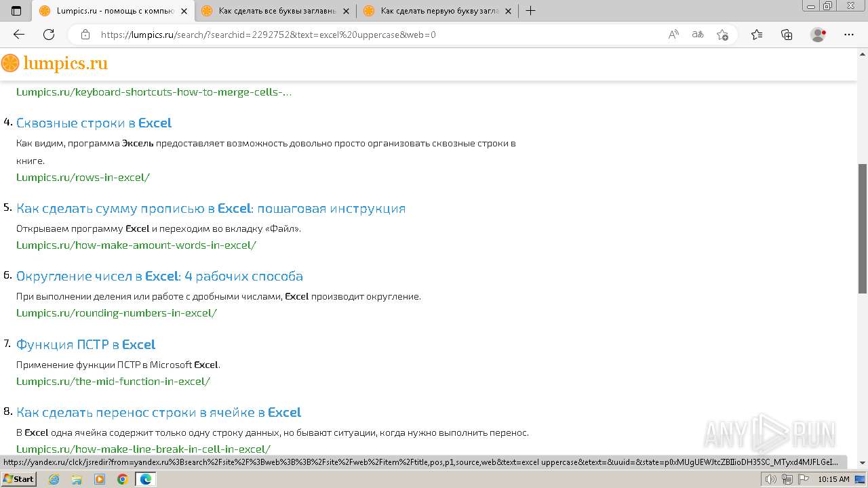Viewport: 868px width, 488px height.
Task: Switch to 'Lumpics.ru - помощь с компью' tab
Action: 113,11
